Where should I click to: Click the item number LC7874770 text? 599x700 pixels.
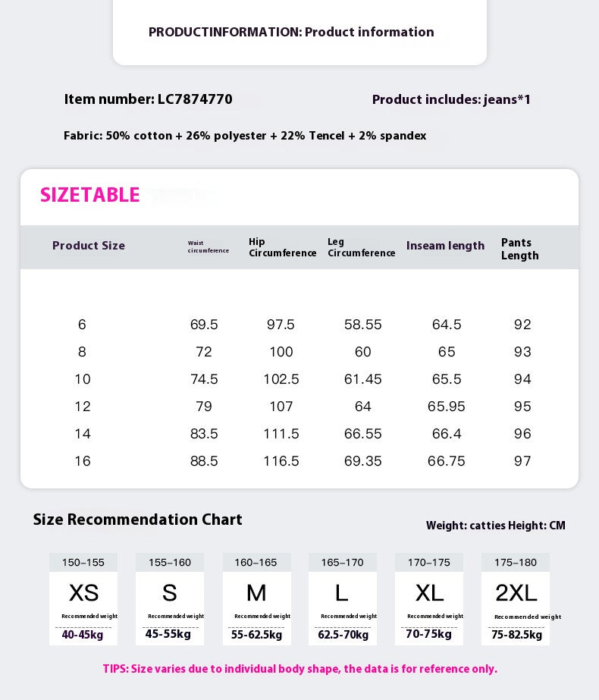[x=149, y=99]
